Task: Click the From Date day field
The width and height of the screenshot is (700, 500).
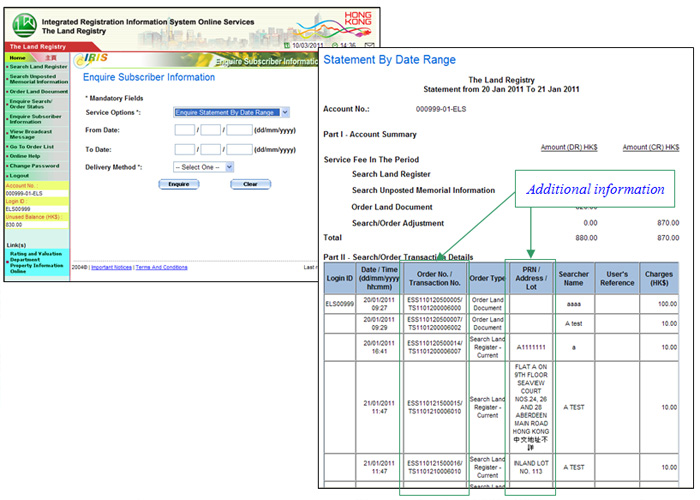Action: (184, 130)
